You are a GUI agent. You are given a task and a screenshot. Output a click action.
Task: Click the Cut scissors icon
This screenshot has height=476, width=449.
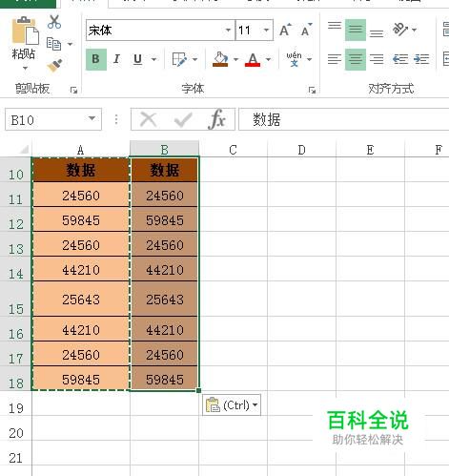pos(54,22)
